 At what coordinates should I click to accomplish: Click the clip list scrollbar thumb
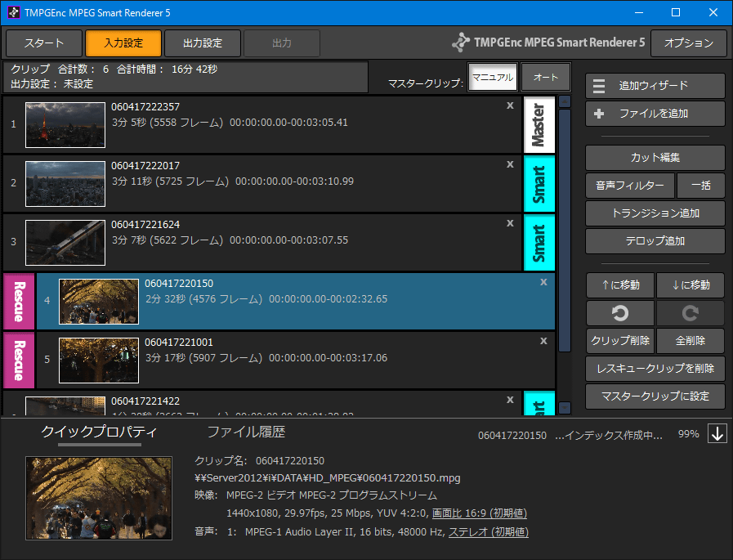click(565, 231)
